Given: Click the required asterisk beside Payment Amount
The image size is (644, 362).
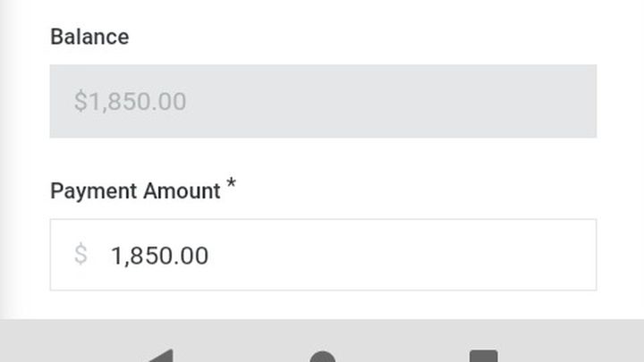Looking at the screenshot, I should pyautogui.click(x=231, y=185).
